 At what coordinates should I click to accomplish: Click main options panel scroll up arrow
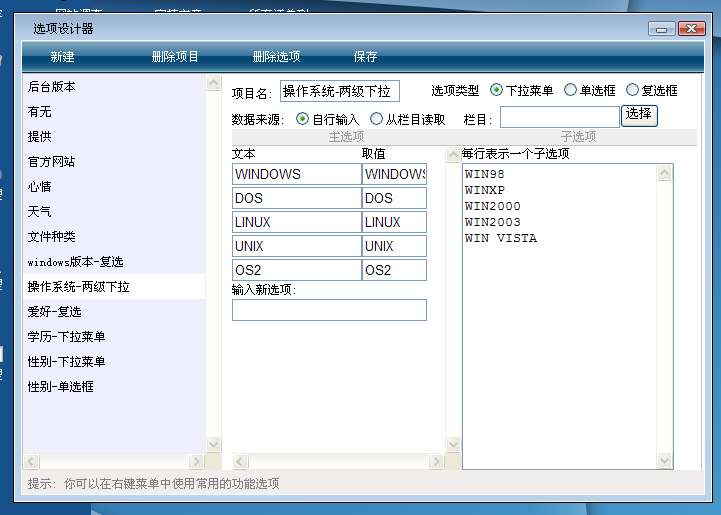(x=453, y=154)
